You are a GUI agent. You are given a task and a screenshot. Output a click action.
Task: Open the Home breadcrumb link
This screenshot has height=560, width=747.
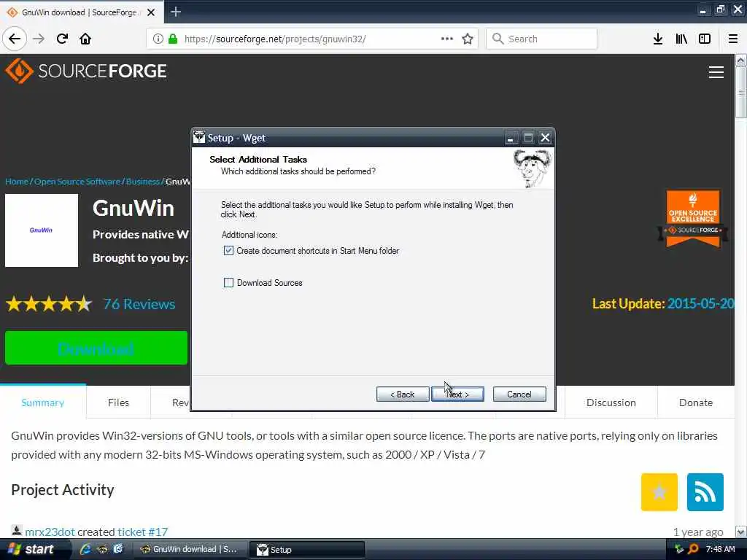pyautogui.click(x=17, y=182)
